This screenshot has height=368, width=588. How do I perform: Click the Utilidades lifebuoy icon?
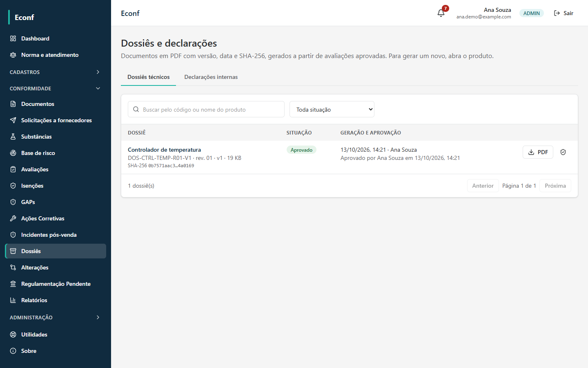click(13, 334)
